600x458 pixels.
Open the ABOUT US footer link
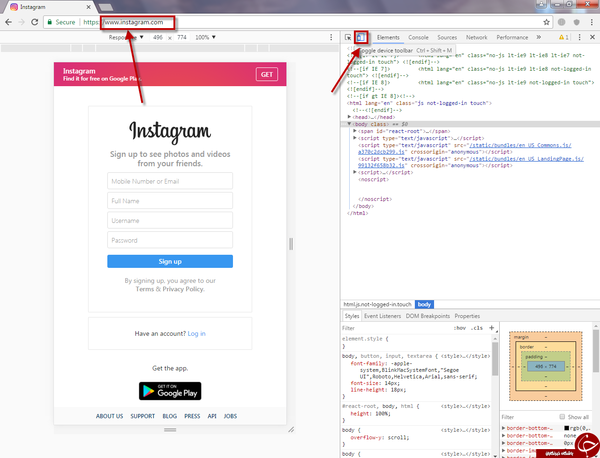[x=109, y=416]
